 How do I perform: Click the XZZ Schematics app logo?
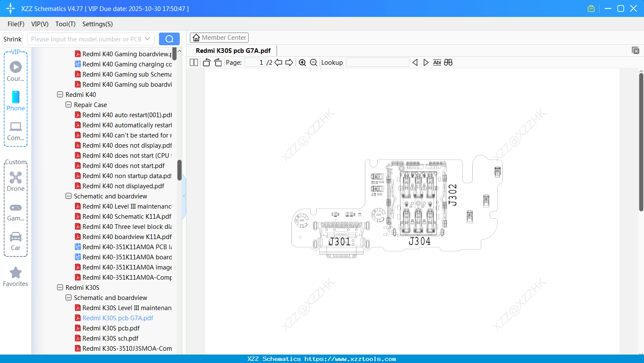point(10,8)
